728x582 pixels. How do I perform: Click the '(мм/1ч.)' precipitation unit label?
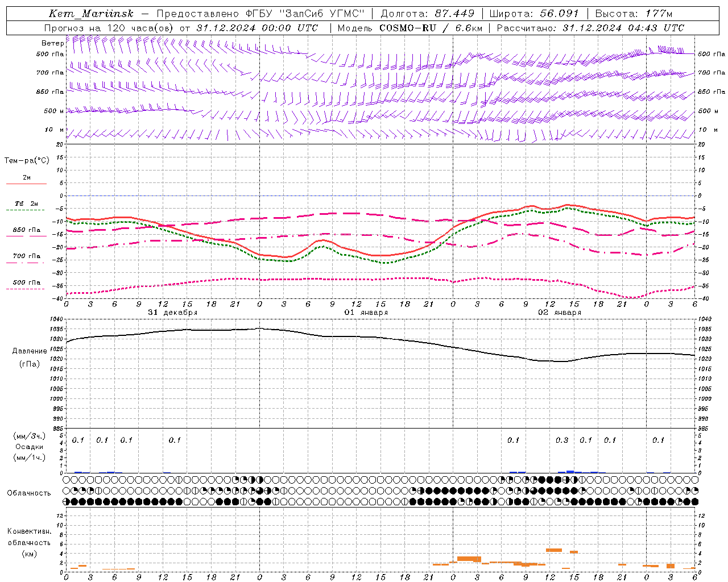pyautogui.click(x=30, y=458)
